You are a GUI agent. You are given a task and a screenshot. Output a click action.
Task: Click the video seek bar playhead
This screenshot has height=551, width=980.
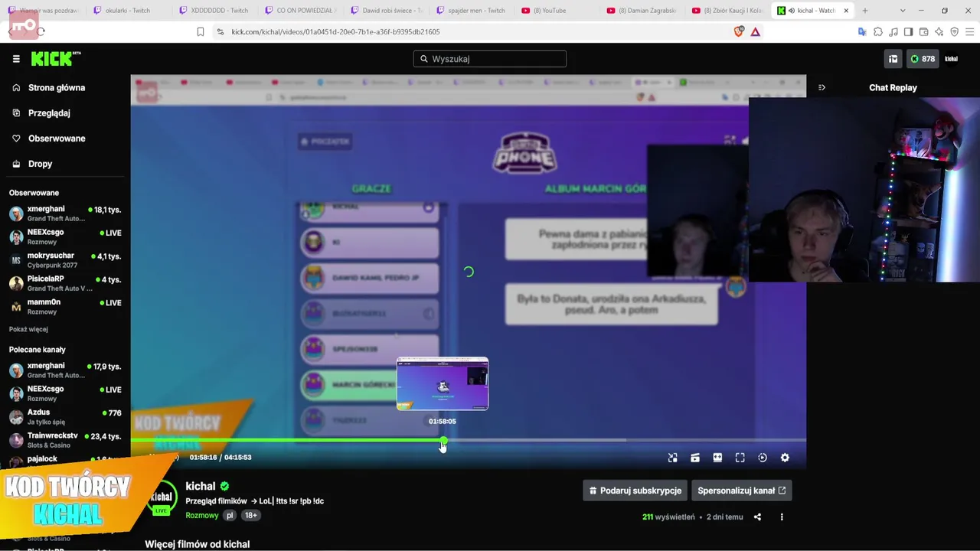pyautogui.click(x=443, y=441)
